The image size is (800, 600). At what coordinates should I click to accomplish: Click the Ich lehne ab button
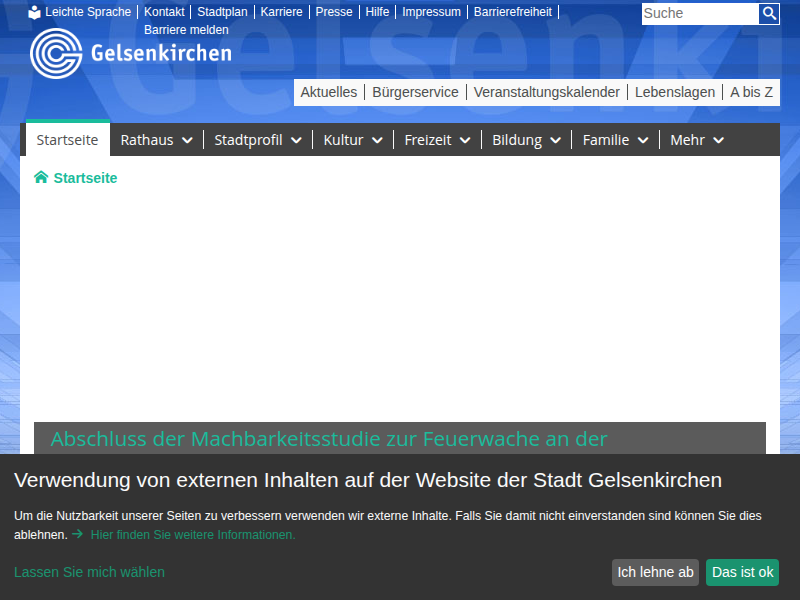(x=655, y=572)
